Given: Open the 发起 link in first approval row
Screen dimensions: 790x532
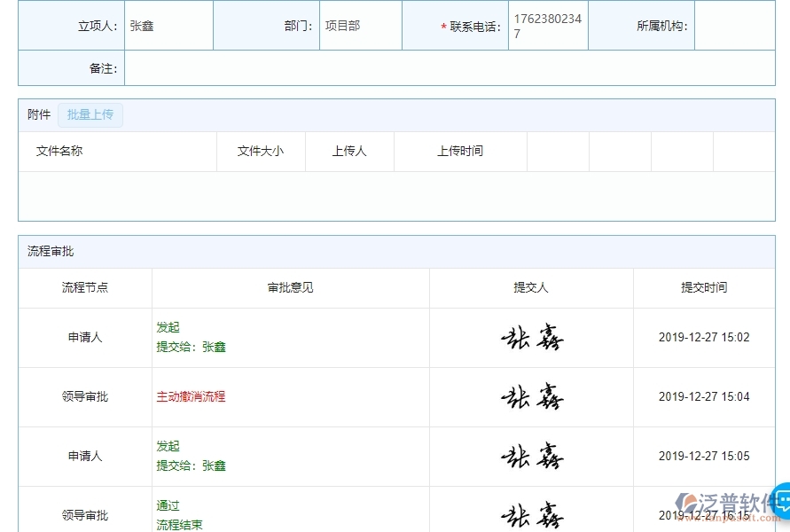Looking at the screenshot, I should tap(166, 327).
